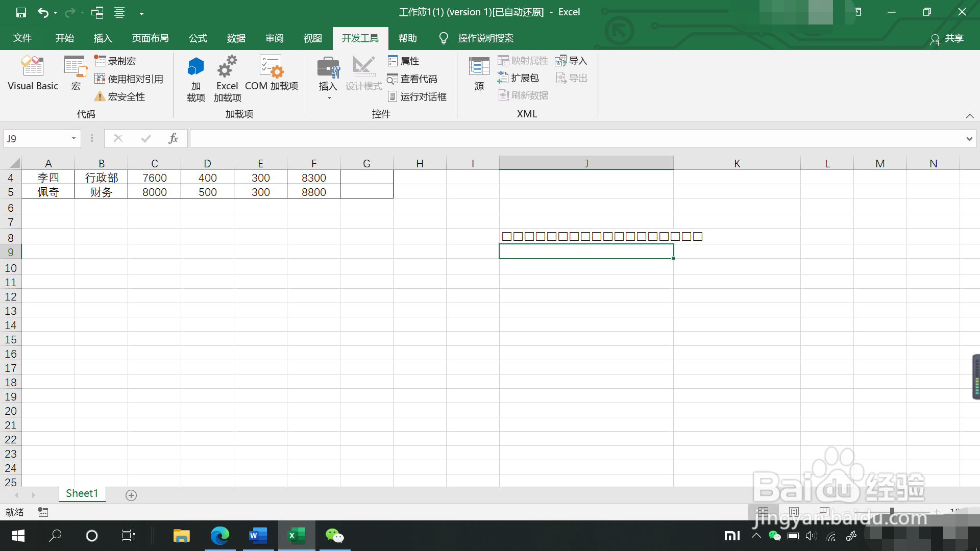Screen dimensions: 980x551
Task: Expand the Insert (插入) controls dropdown
Action: pos(329,97)
